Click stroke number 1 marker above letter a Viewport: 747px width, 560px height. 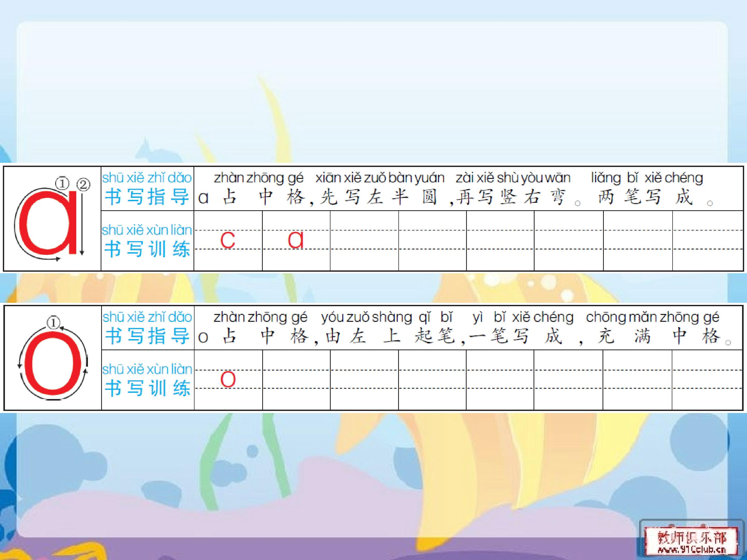[62, 184]
